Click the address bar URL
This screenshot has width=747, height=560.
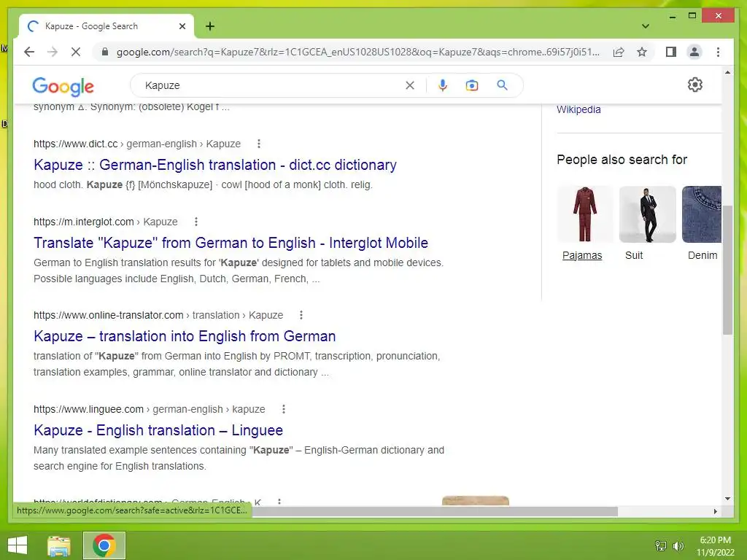pos(357,52)
